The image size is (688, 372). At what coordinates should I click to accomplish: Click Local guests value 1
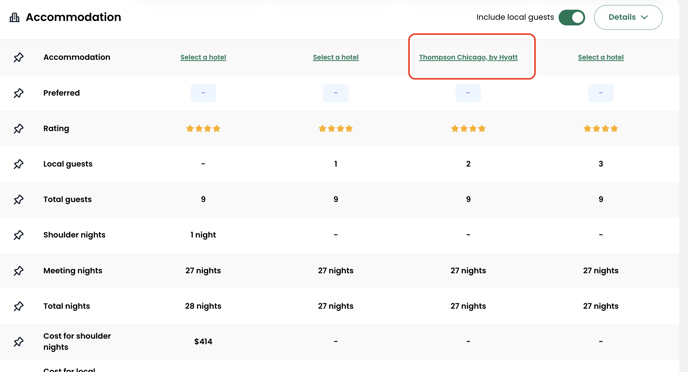point(336,164)
